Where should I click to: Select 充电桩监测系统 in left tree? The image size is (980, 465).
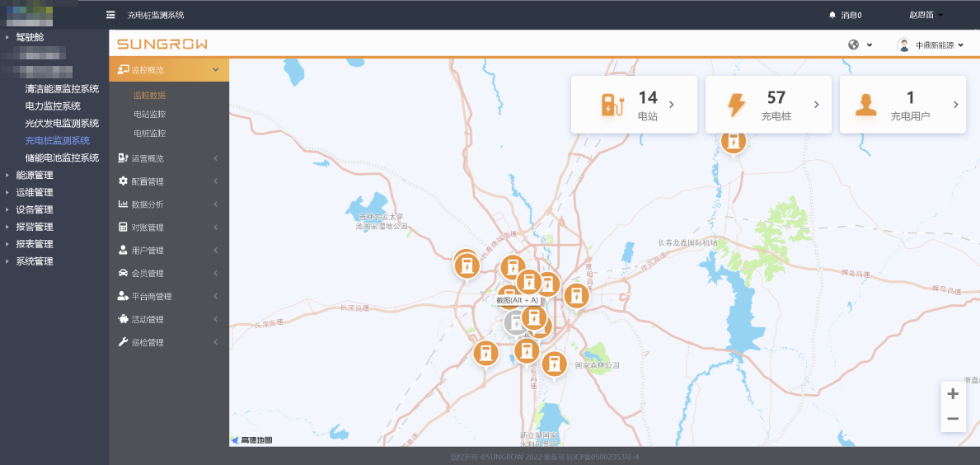pos(58,141)
